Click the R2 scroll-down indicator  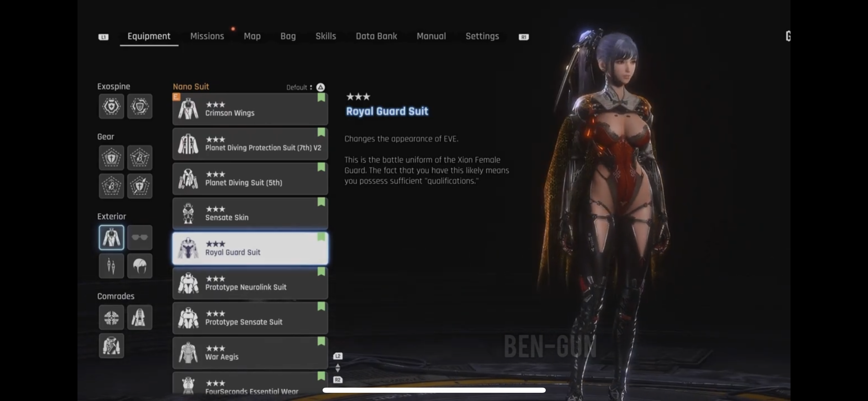point(338,380)
